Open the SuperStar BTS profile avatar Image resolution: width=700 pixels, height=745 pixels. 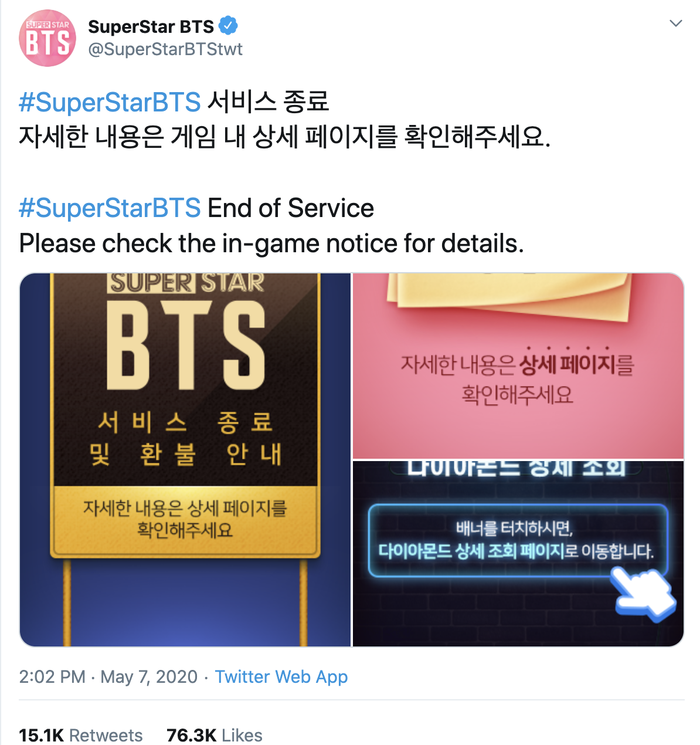[x=47, y=38]
